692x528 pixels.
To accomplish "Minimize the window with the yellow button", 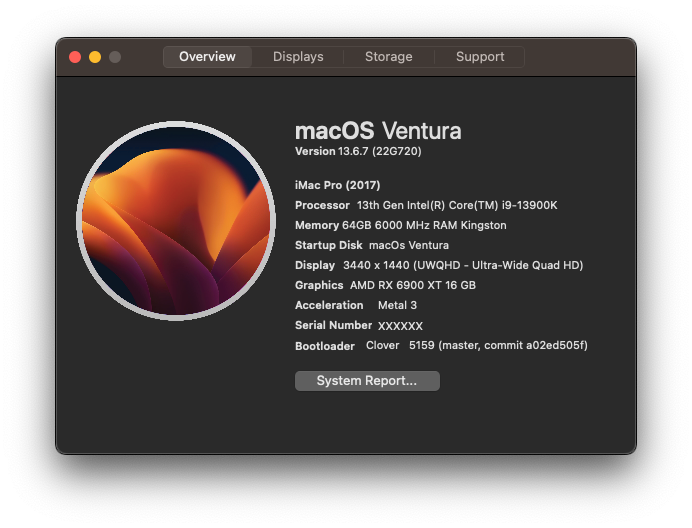I will pyautogui.click(x=95, y=57).
